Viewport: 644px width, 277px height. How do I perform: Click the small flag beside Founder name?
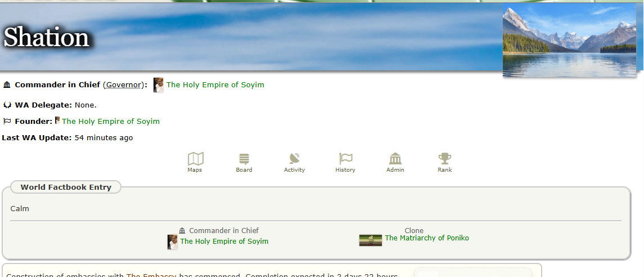[x=57, y=120]
